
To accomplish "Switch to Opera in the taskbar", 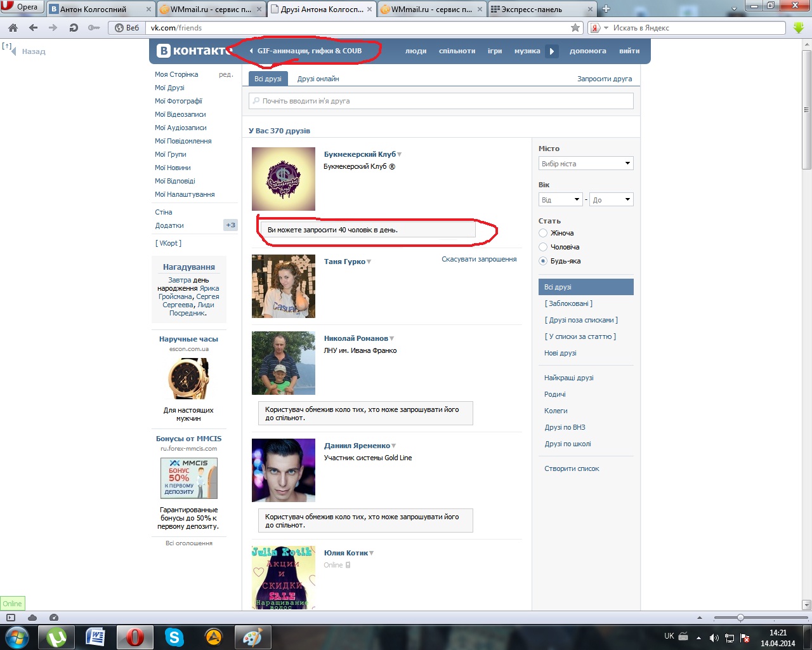I will [x=135, y=637].
